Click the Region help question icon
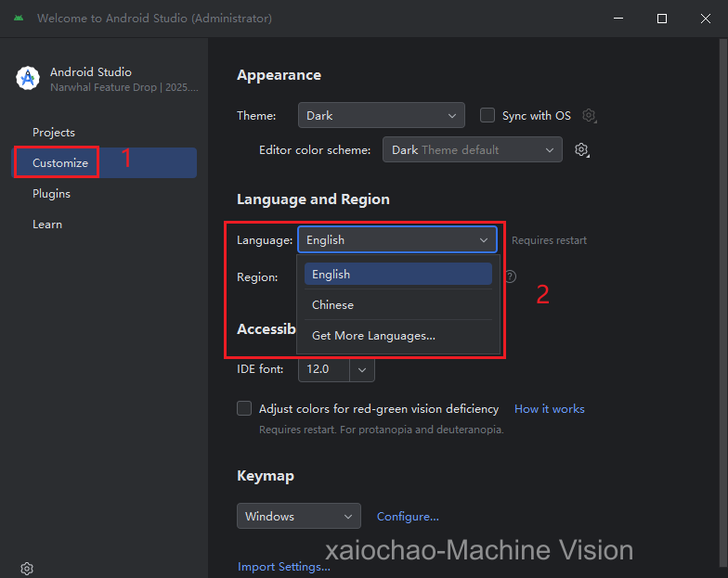 pyautogui.click(x=511, y=276)
